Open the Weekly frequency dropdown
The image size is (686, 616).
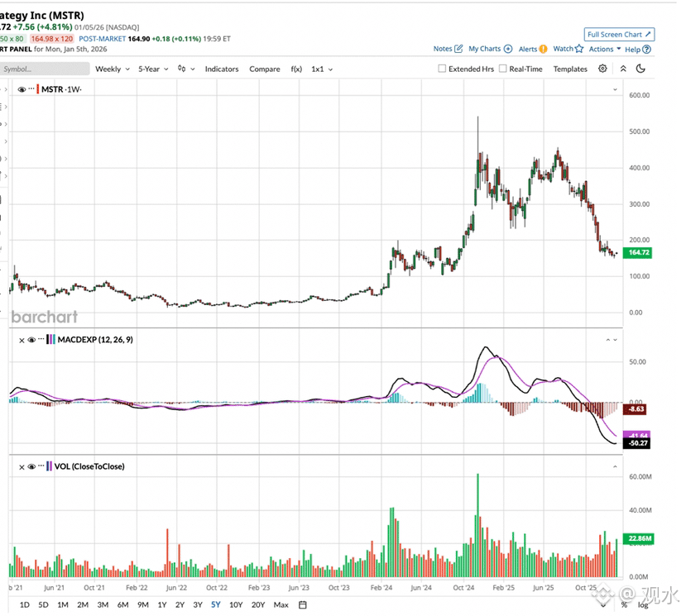tap(113, 69)
